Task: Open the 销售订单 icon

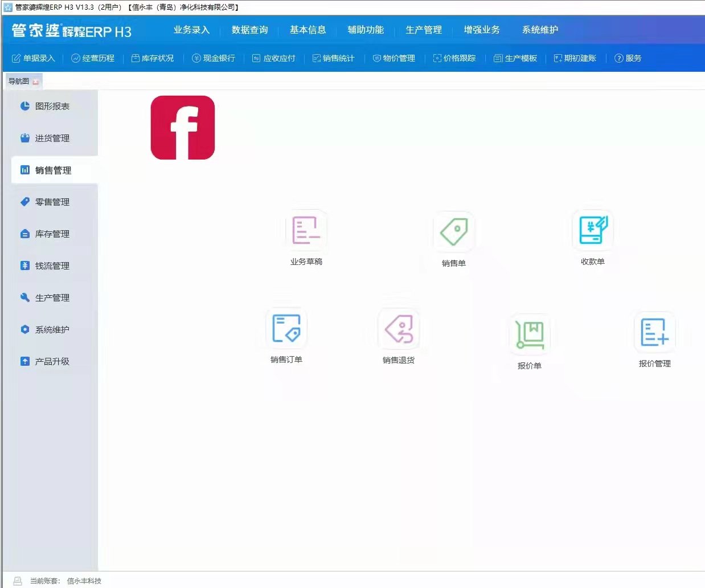Action: pos(286,329)
